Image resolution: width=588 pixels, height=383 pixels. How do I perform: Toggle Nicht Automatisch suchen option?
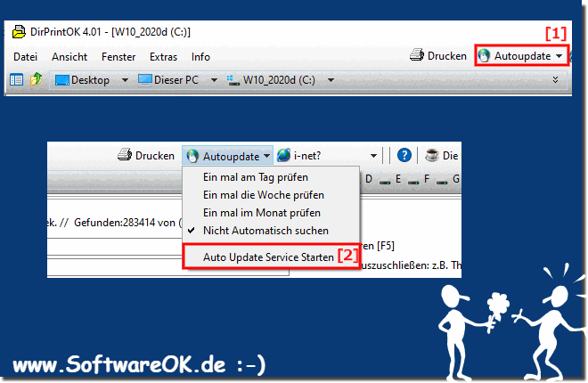271,231
